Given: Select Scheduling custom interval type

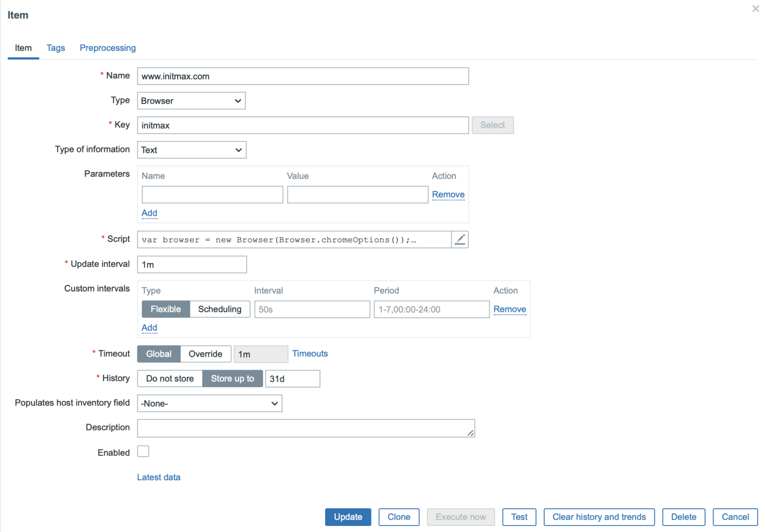Looking at the screenshot, I should click(220, 309).
